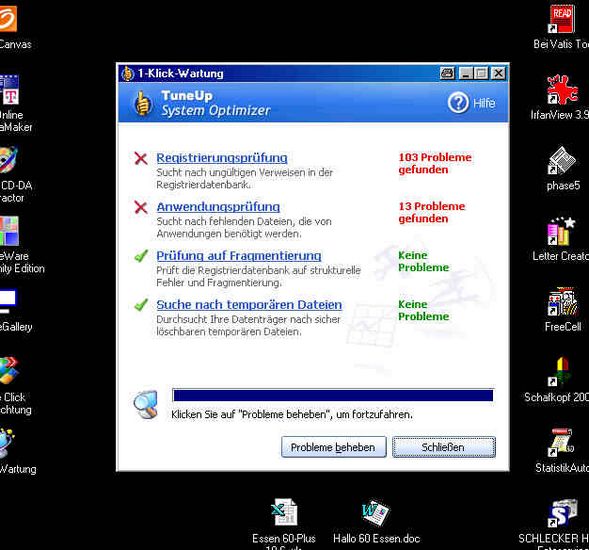Click the description 'Prüft die Registrierdatenbank'
This screenshot has height=550, width=589.
coord(258,277)
